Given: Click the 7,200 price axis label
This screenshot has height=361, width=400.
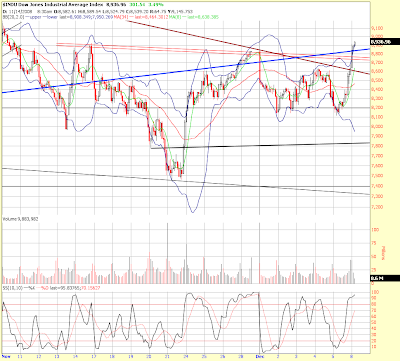Looking at the screenshot, I should 377,207.
